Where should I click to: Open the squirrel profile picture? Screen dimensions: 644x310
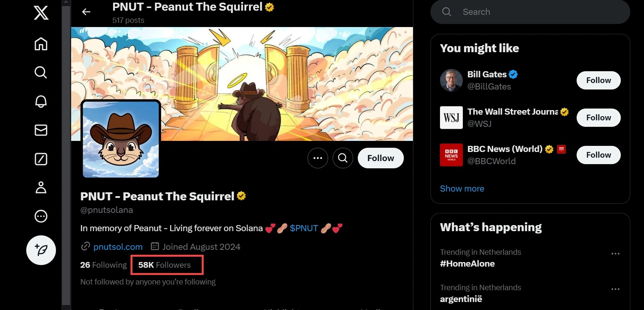click(x=121, y=139)
